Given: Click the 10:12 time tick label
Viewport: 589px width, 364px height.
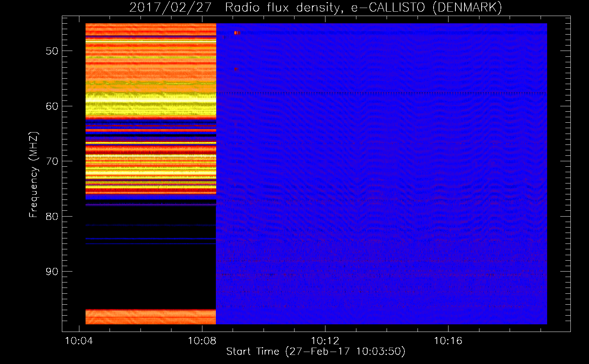Looking at the screenshot, I should [x=325, y=341].
